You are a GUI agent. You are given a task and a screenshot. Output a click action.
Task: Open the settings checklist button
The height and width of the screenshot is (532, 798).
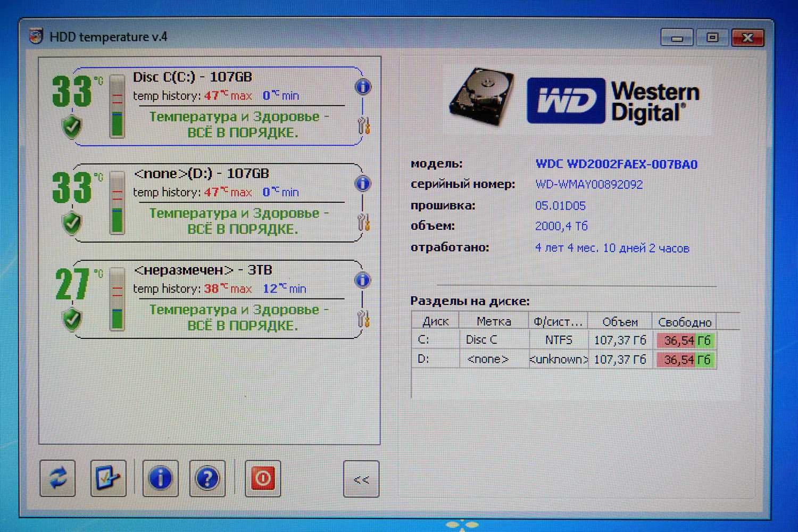point(109,478)
